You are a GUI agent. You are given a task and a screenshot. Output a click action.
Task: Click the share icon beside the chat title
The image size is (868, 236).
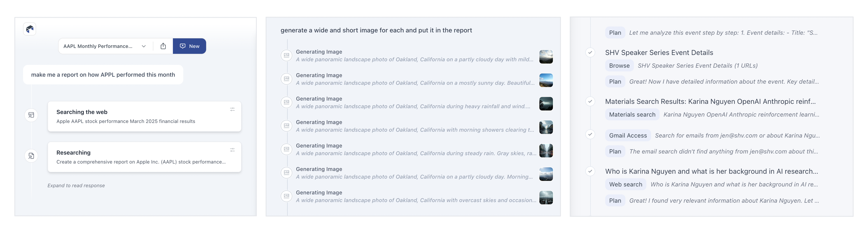(163, 46)
